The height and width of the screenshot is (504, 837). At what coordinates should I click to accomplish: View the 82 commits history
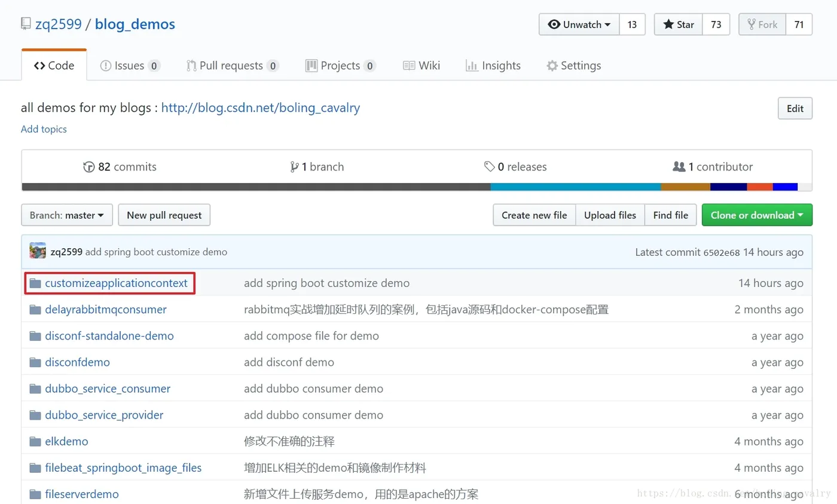tap(120, 167)
